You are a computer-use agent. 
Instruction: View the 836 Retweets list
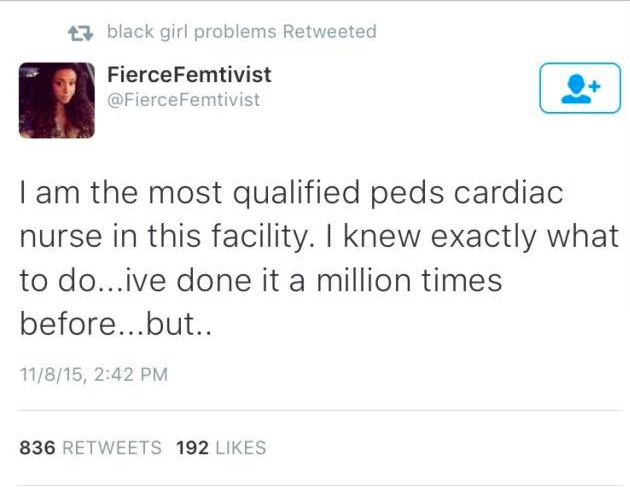click(x=91, y=448)
